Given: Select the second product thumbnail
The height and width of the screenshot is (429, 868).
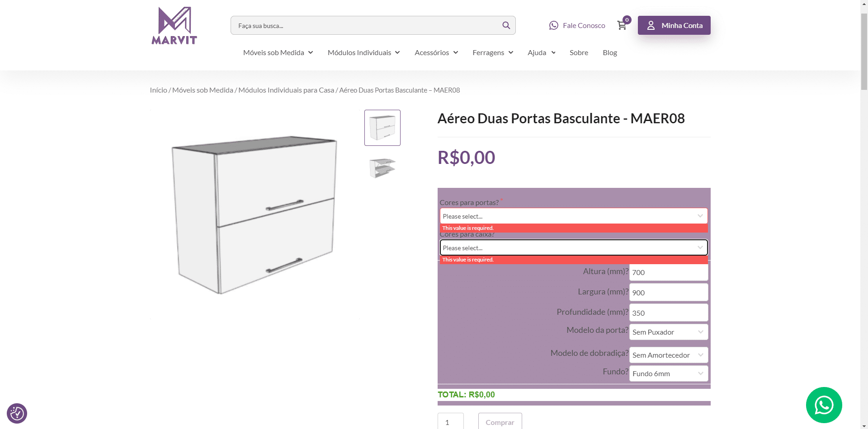Looking at the screenshot, I should (382, 168).
